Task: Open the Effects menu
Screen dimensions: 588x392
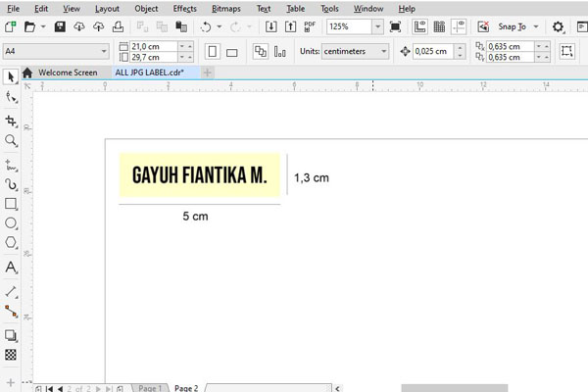Action: pos(184,9)
